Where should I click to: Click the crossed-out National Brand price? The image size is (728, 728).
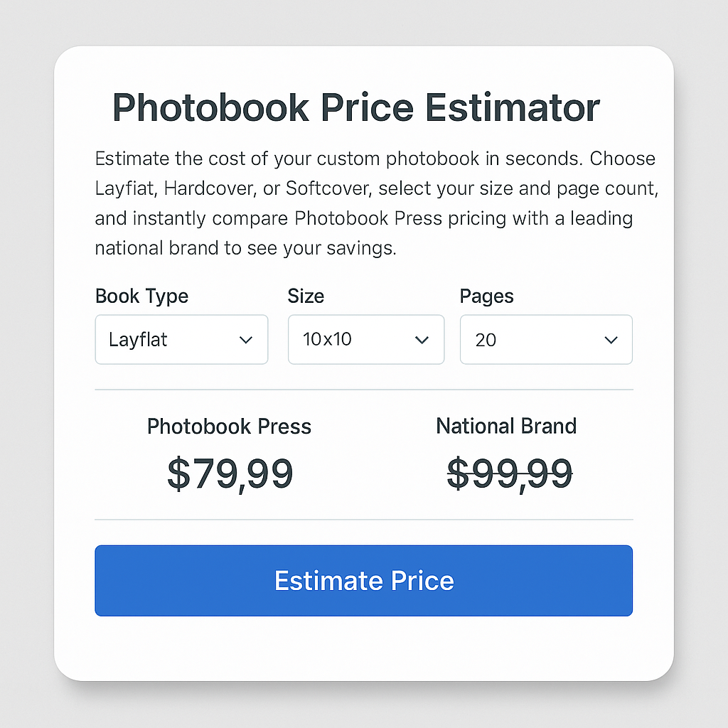509,473
